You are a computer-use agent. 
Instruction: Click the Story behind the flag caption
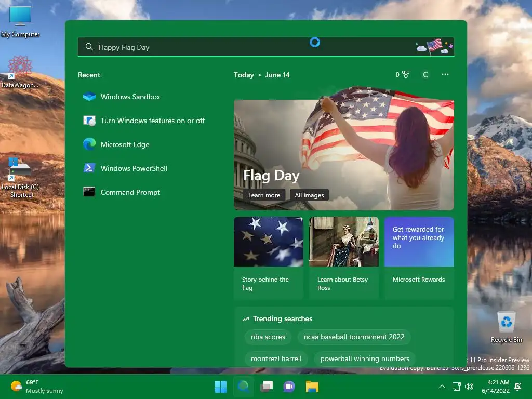[x=265, y=283]
